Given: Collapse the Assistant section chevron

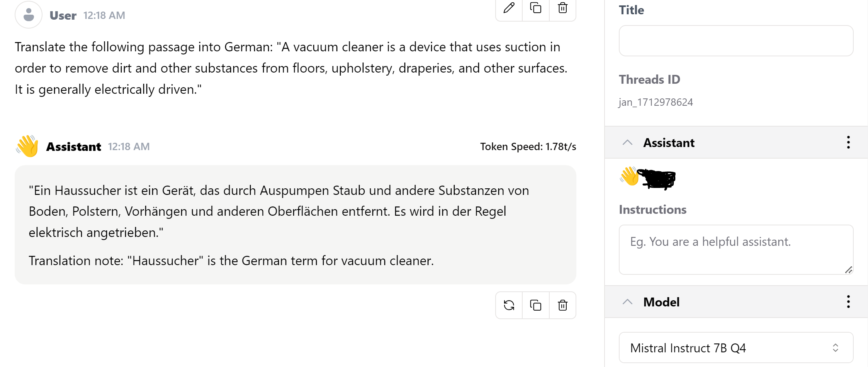Looking at the screenshot, I should coord(627,143).
